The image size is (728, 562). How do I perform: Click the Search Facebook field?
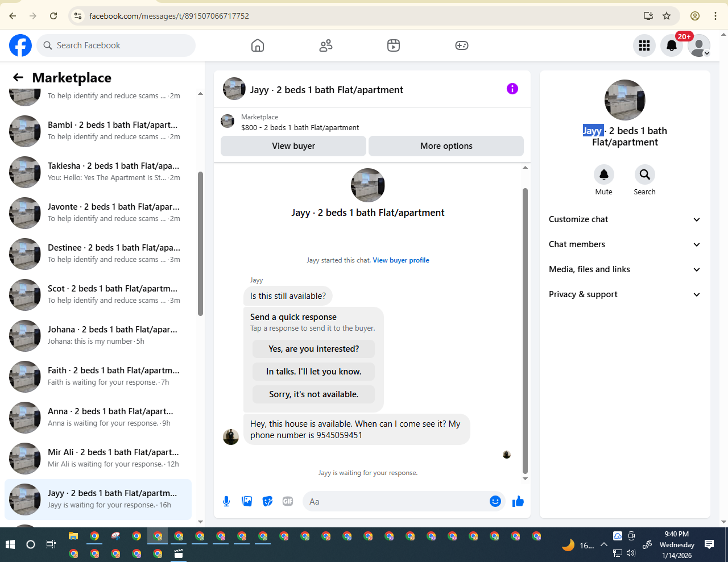116,45
